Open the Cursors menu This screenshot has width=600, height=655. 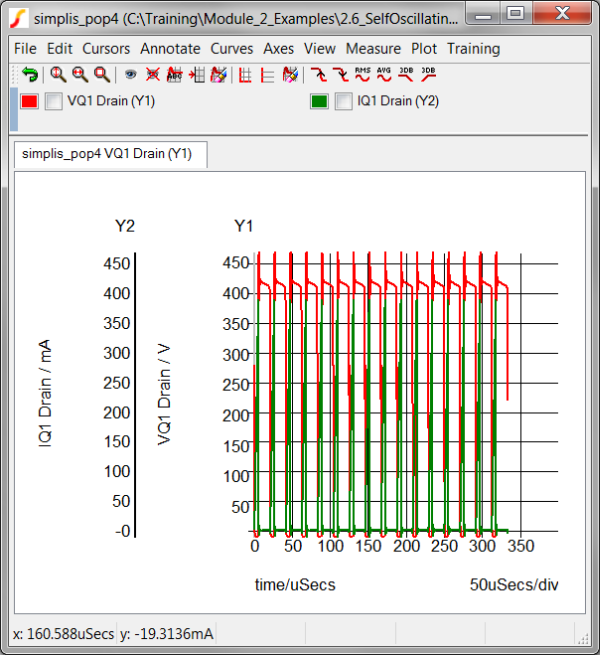click(x=106, y=48)
